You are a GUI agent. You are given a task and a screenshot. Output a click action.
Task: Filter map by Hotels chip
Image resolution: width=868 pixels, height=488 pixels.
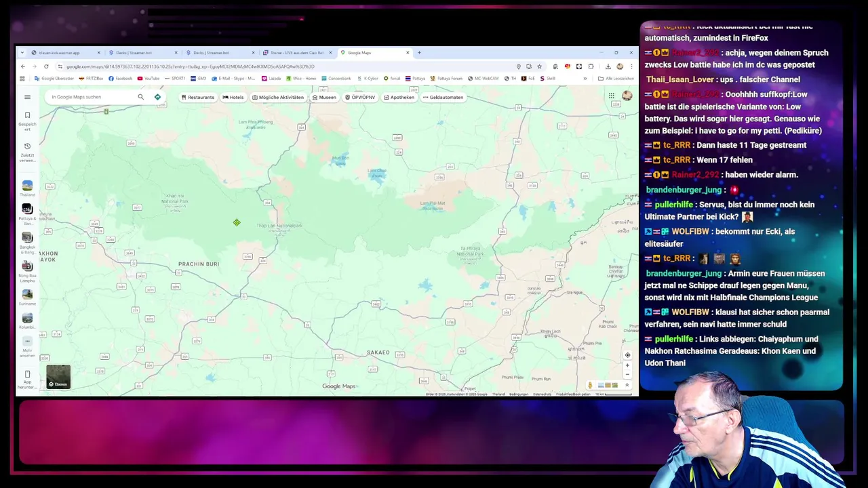tap(233, 97)
